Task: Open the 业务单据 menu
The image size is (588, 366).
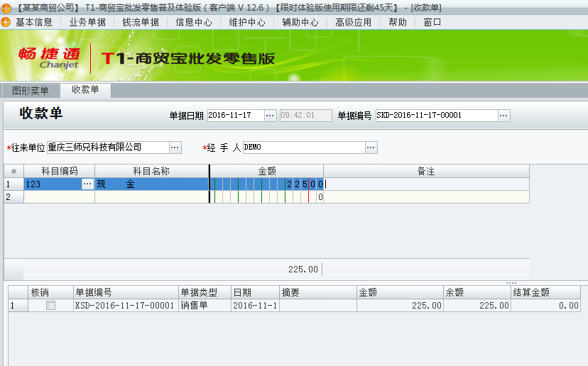Action: (x=87, y=22)
